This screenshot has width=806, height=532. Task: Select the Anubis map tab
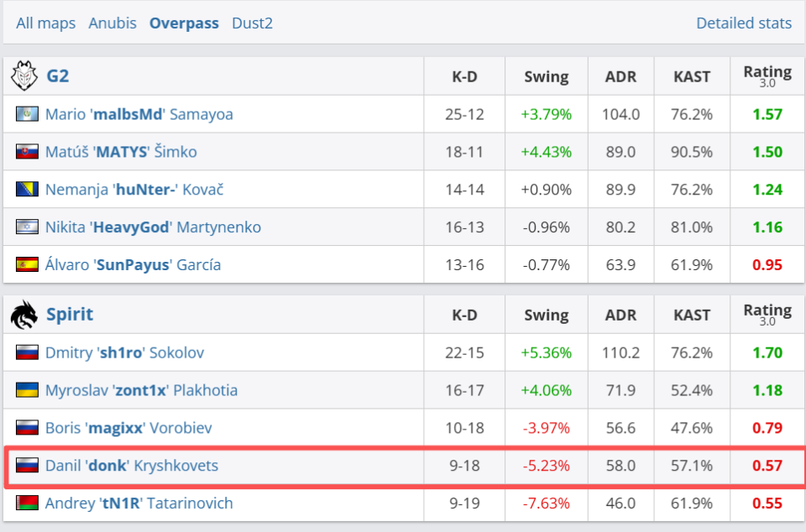pyautogui.click(x=113, y=23)
